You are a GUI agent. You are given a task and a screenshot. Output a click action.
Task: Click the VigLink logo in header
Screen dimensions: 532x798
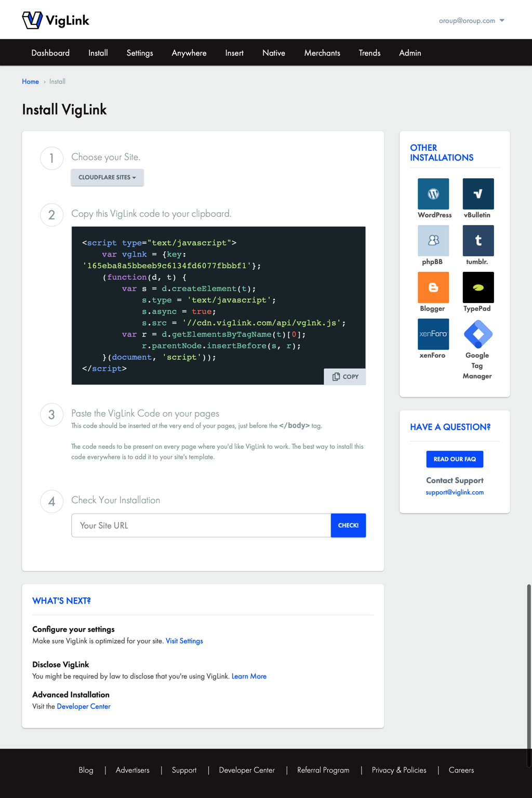[56, 20]
